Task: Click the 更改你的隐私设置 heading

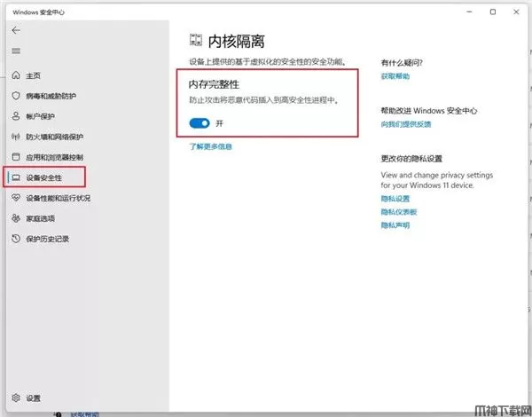Action: pos(411,159)
